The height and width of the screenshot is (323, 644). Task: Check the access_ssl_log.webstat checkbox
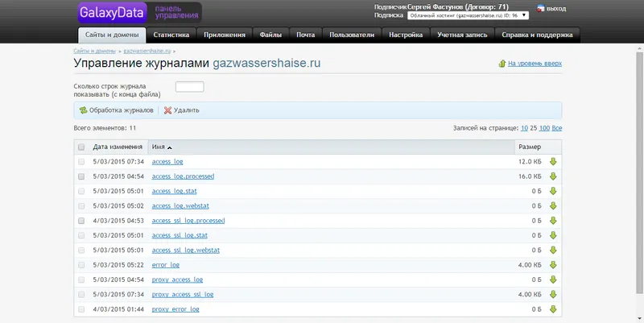tap(81, 251)
